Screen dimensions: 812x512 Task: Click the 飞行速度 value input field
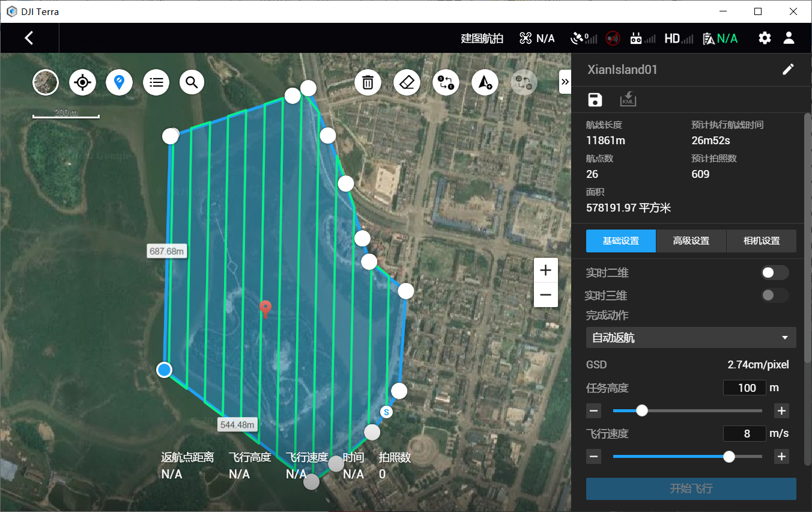point(745,433)
